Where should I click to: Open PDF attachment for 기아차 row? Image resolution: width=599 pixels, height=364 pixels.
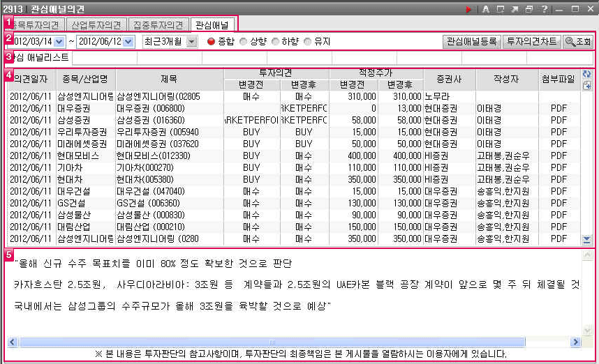[x=559, y=167]
